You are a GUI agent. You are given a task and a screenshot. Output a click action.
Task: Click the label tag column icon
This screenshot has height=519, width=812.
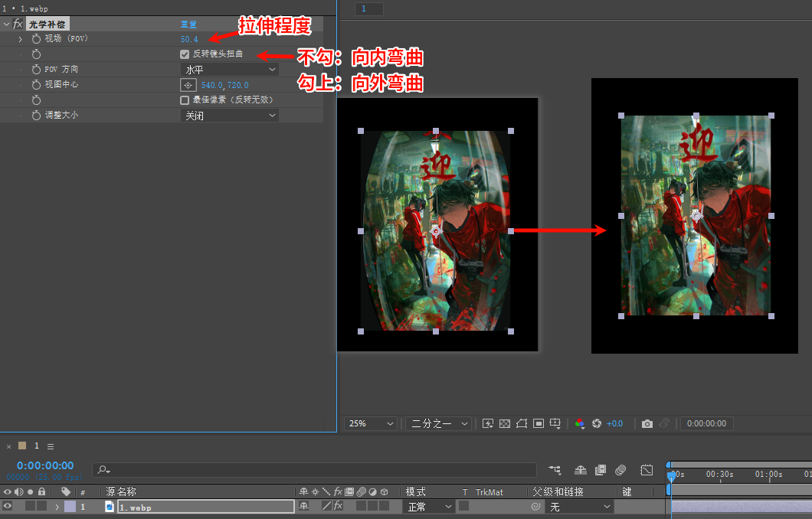[x=65, y=491]
